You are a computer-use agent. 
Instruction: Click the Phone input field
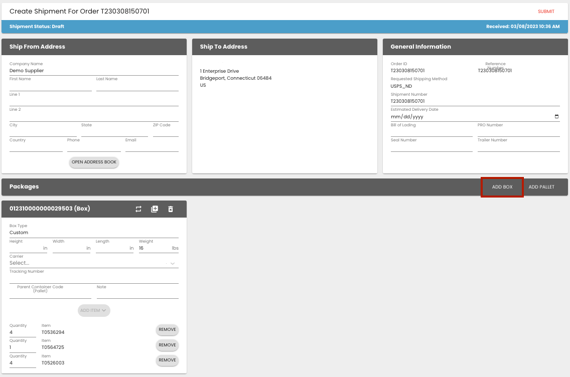94,147
